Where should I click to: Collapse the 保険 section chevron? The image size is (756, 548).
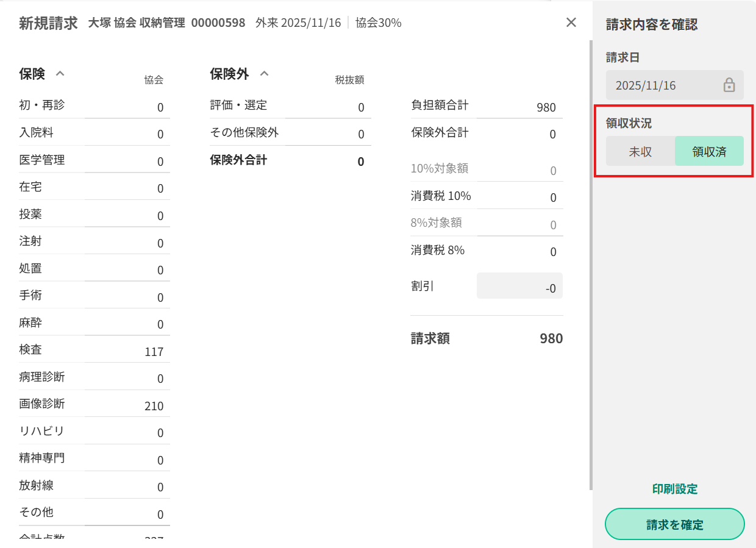click(x=60, y=73)
